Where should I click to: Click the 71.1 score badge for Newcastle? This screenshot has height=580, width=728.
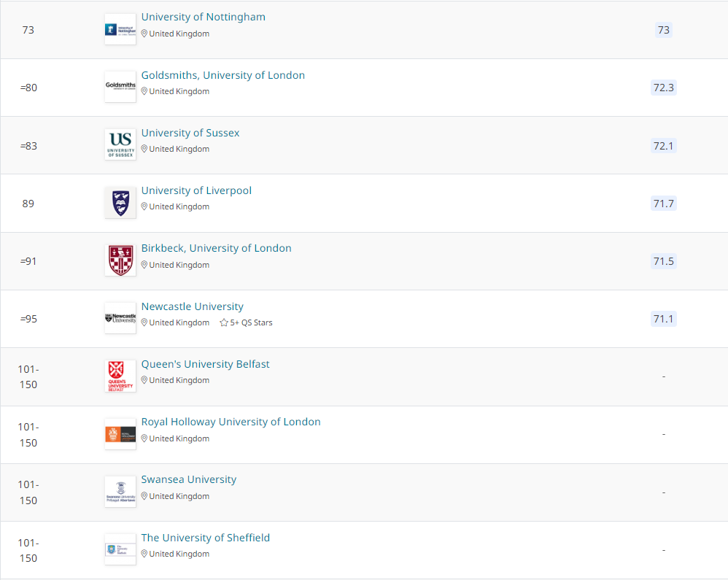click(663, 319)
